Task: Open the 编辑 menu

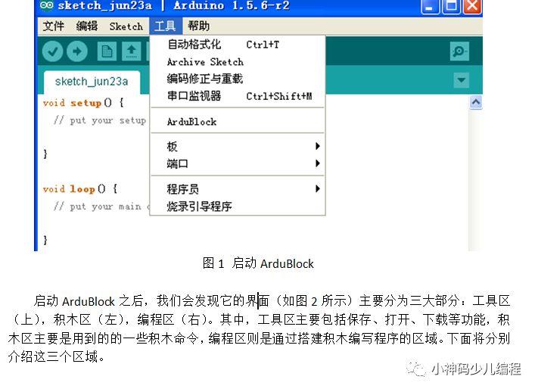Action: [x=87, y=26]
